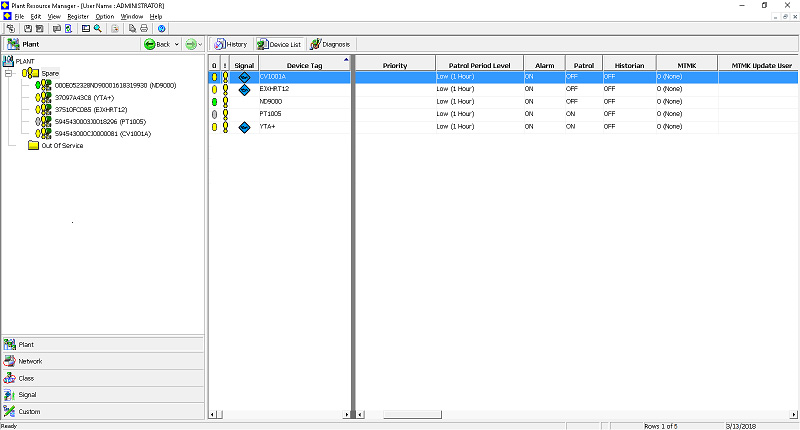The height and width of the screenshot is (430, 800).
Task: Click the signal diamond icon for YTA+
Action: pos(245,127)
